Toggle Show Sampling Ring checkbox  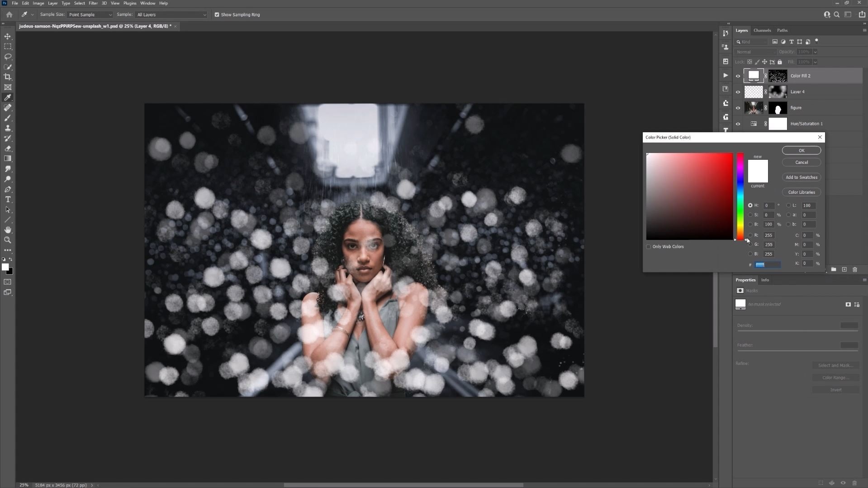217,14
